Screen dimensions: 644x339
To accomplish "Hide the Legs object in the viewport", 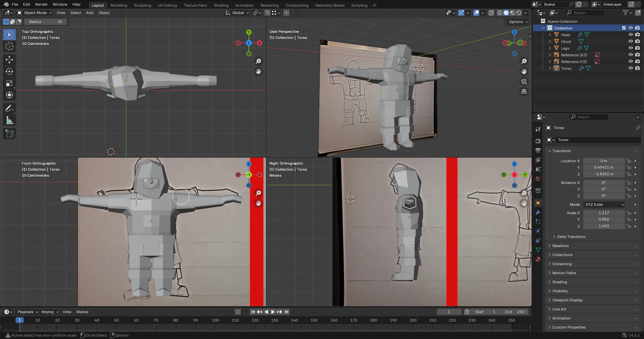I will tap(631, 48).
